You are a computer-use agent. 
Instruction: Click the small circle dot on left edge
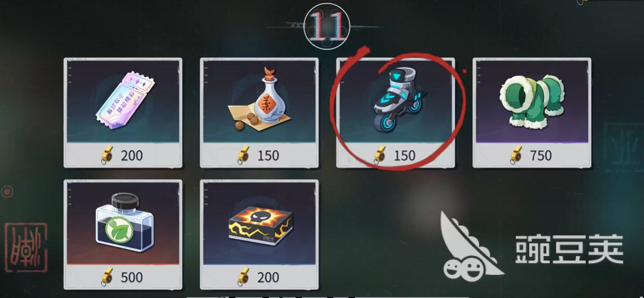[x=7, y=192]
